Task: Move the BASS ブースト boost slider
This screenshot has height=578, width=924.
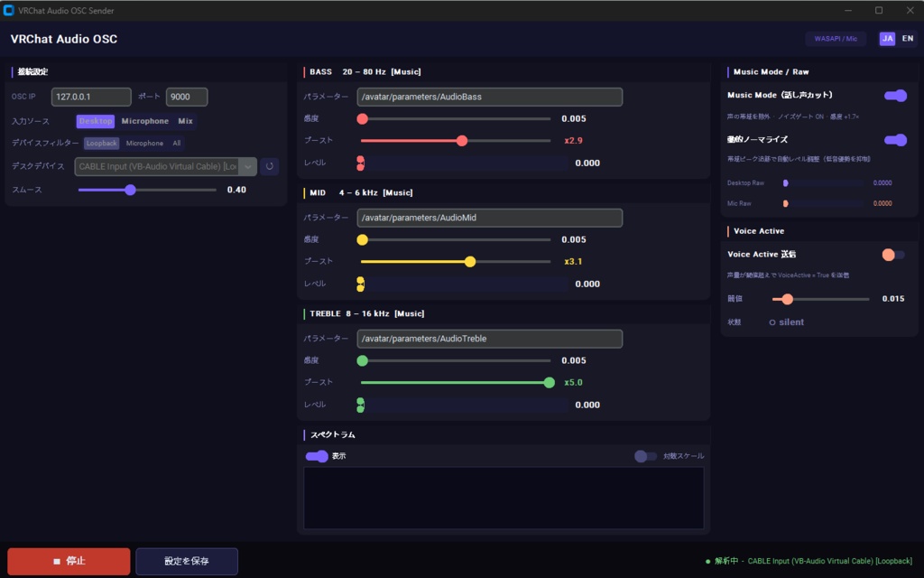Action: (x=462, y=141)
